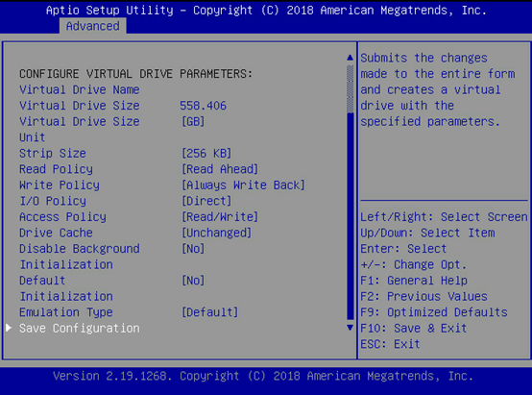This screenshot has height=395, width=532.
Task: Change Emulation Type Default value
Action: click(x=210, y=312)
